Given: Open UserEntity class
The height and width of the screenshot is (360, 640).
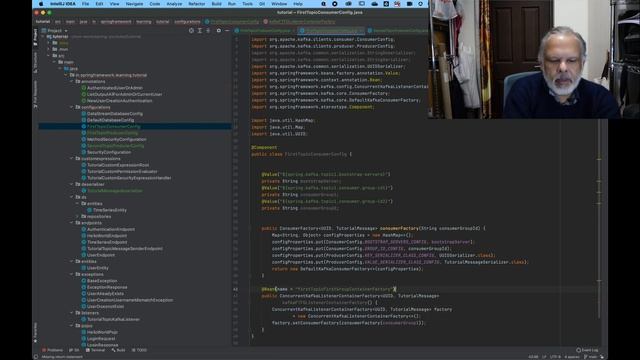Looking at the screenshot, I should pos(95,268).
